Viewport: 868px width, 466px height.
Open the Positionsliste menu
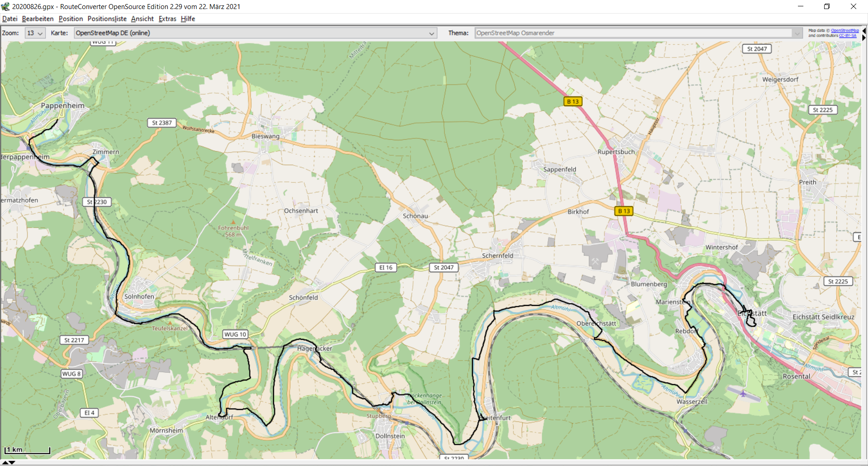(107, 19)
